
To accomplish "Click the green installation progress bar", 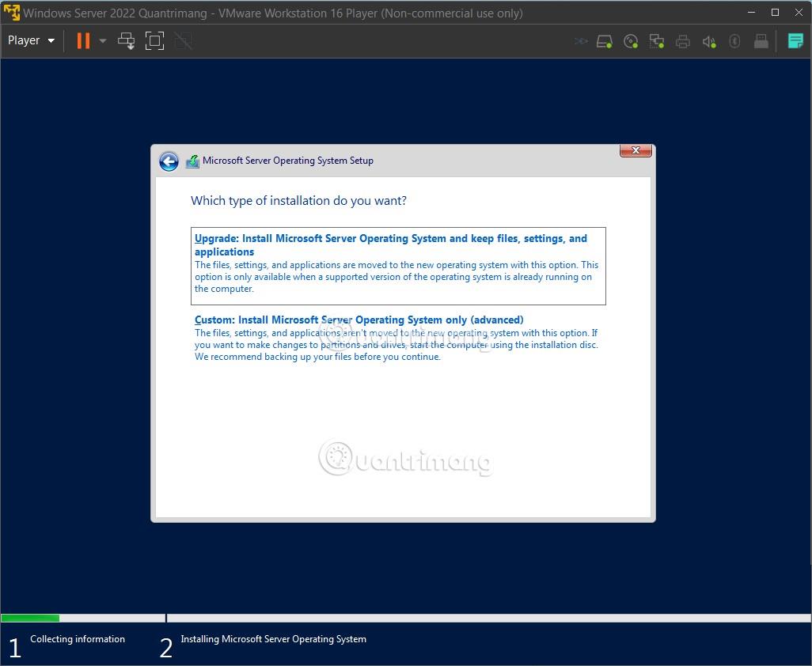I will (x=30, y=618).
